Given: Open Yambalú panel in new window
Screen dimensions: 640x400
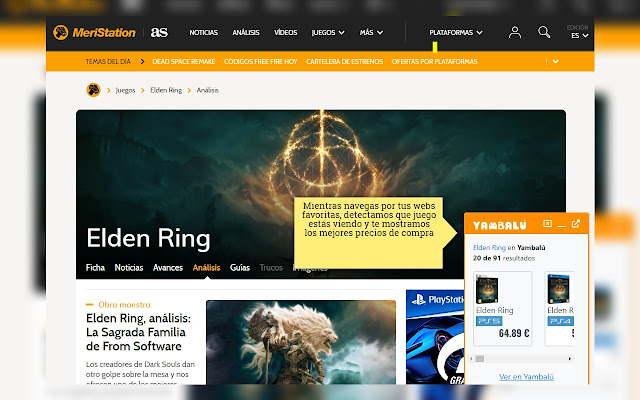Looking at the screenshot, I should pos(576,224).
